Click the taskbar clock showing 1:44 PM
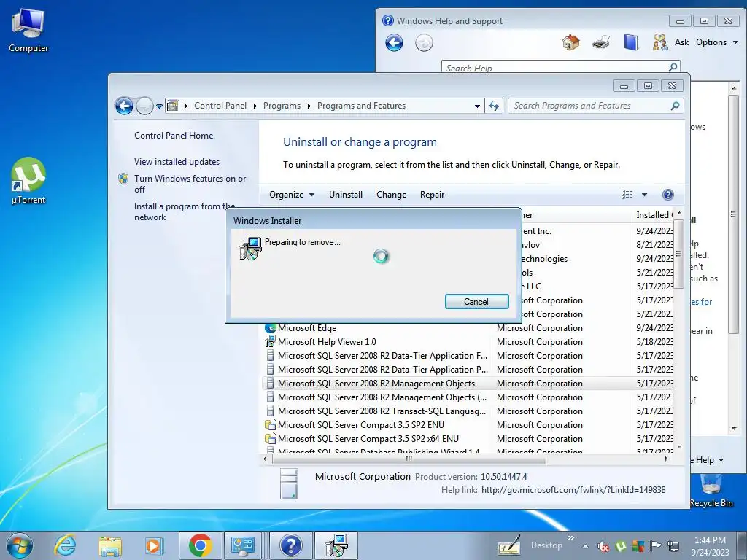Image resolution: width=747 pixels, height=560 pixels. (x=710, y=545)
